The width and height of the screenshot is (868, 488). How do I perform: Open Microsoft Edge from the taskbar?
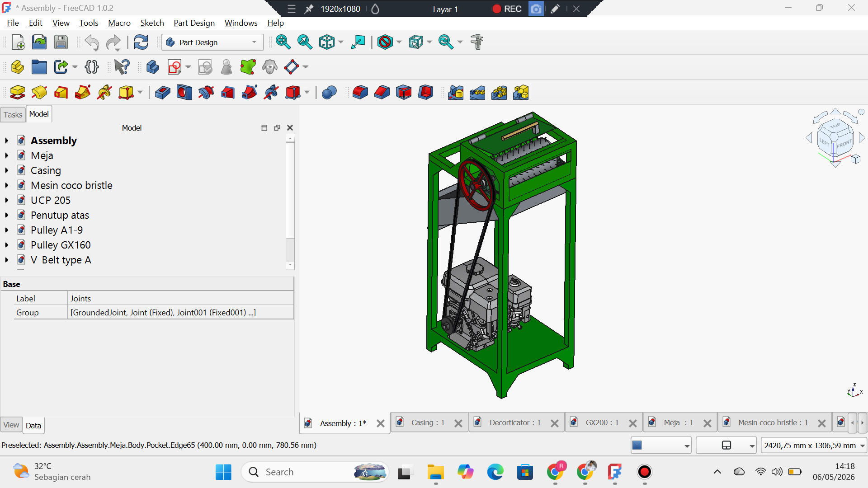click(495, 472)
